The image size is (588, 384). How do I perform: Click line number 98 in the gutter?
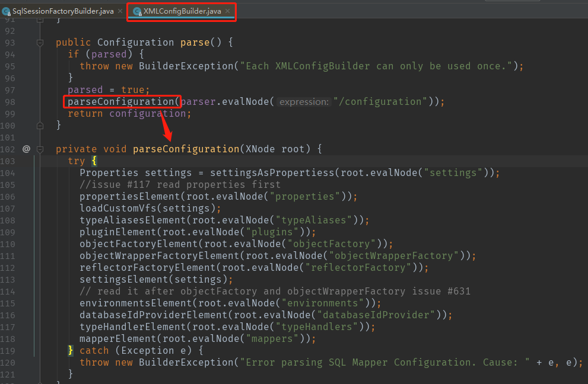coord(9,102)
